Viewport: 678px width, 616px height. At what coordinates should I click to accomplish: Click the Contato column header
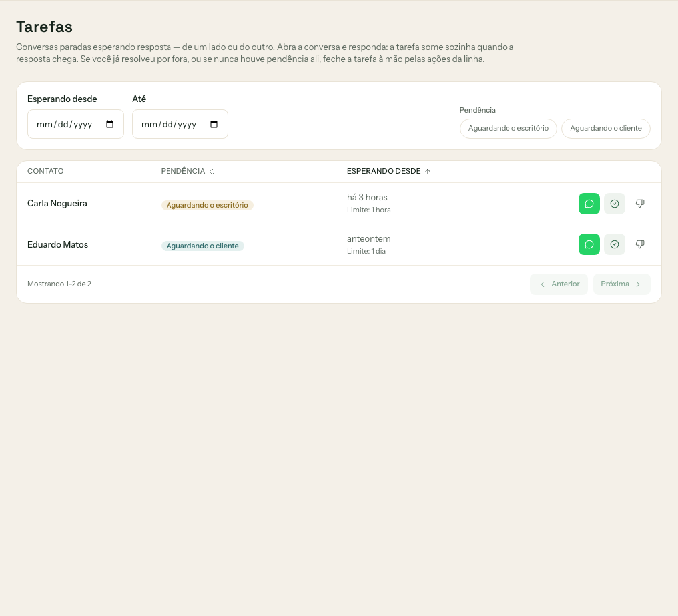[45, 172]
